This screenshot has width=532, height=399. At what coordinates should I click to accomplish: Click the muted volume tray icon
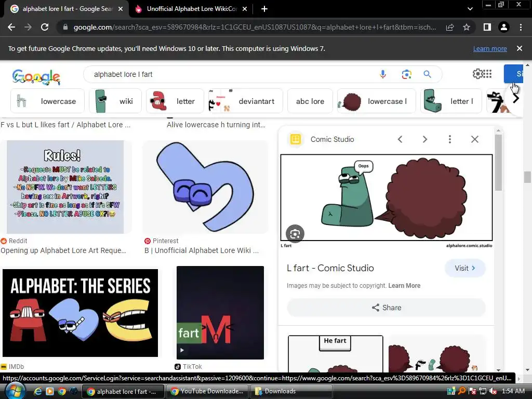tap(493, 391)
